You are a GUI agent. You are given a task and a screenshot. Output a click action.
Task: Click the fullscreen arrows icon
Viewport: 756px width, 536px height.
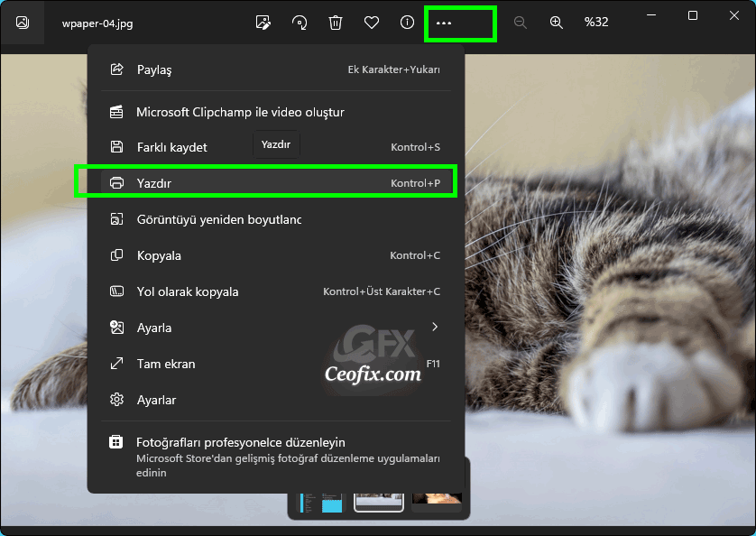coord(116,364)
